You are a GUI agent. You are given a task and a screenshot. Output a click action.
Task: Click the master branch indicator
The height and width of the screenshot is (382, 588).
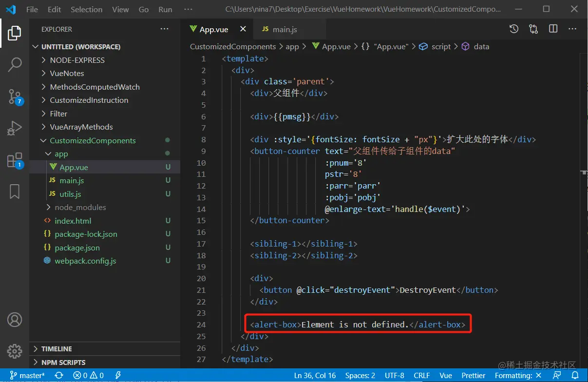pos(27,376)
